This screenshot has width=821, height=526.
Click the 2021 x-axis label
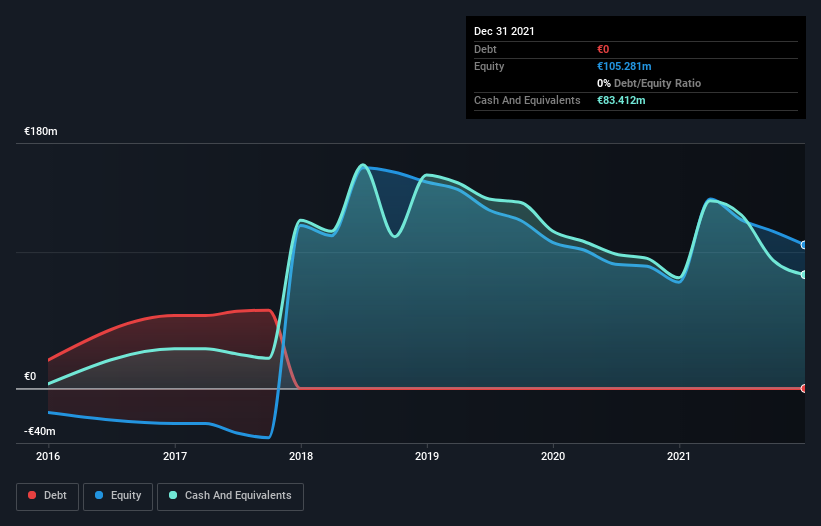coord(679,456)
